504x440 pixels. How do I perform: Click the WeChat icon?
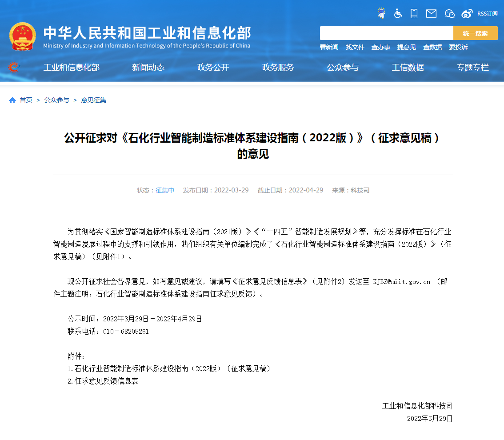click(449, 13)
